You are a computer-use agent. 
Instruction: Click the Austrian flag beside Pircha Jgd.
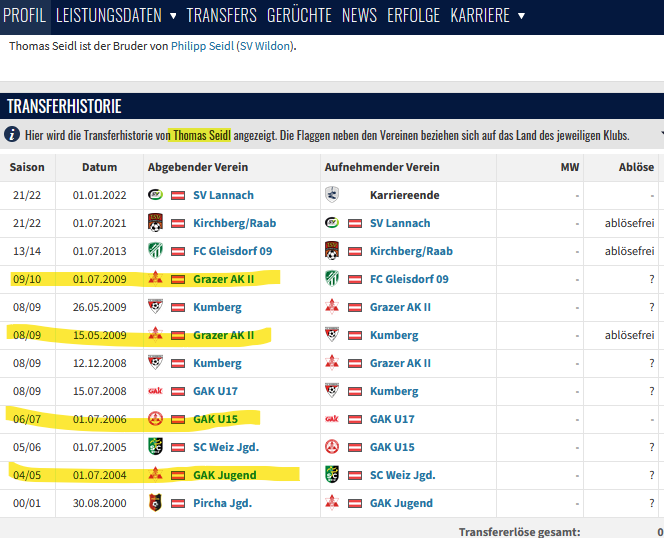click(178, 503)
